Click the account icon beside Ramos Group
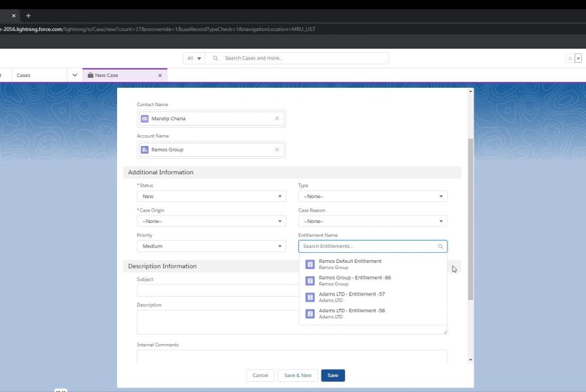Viewport: 586px width, 392px height. click(145, 149)
